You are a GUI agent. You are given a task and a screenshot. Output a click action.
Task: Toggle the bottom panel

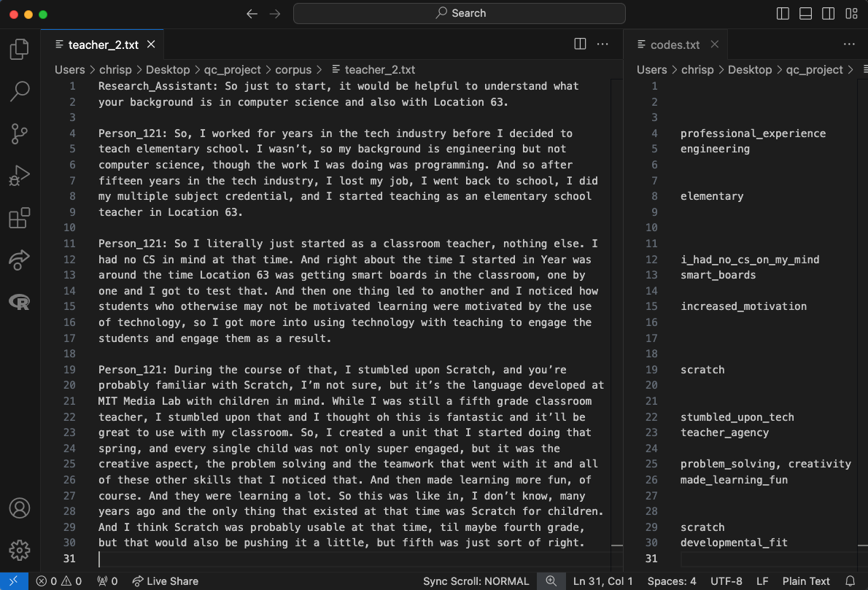pos(806,13)
